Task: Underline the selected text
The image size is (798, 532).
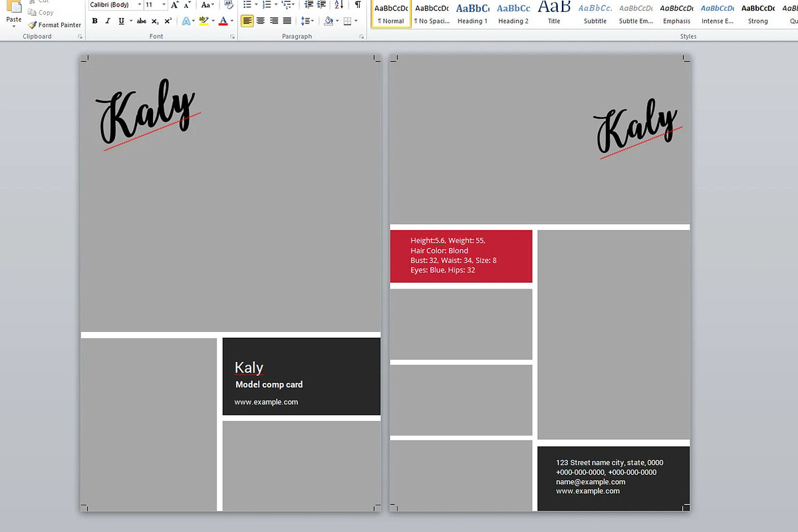Action: [121, 21]
